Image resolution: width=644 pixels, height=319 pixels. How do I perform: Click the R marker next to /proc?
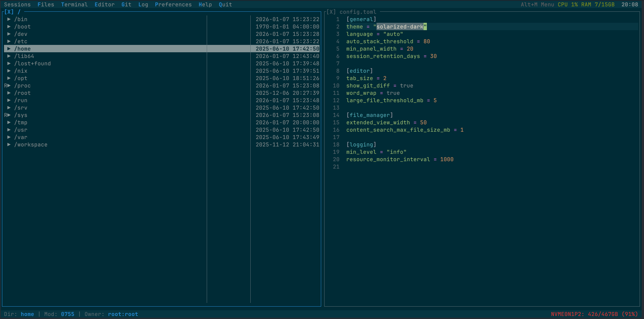click(x=5, y=85)
